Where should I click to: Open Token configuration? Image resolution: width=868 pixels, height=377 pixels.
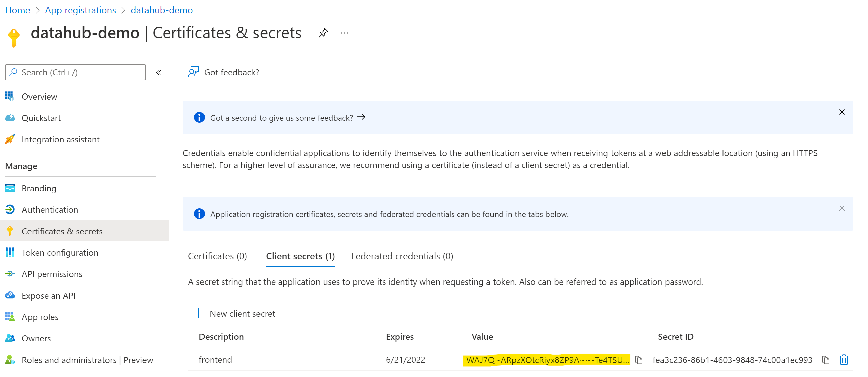pos(60,252)
